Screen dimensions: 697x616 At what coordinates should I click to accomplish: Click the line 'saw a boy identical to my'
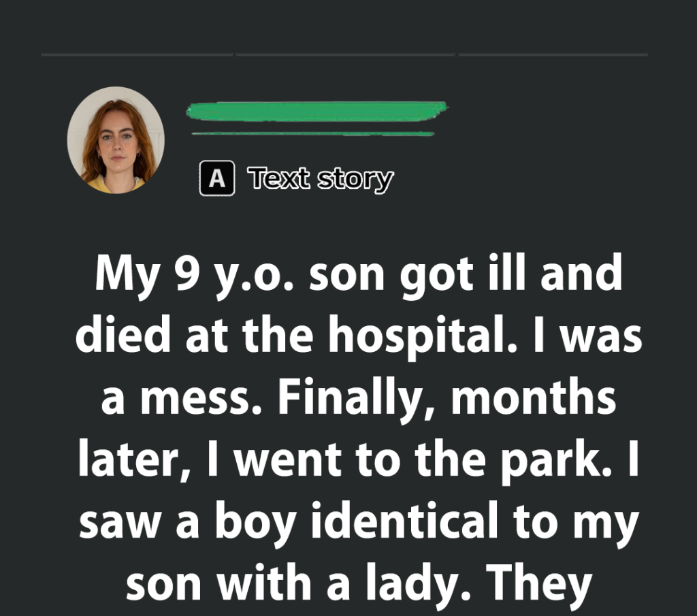[x=358, y=523]
